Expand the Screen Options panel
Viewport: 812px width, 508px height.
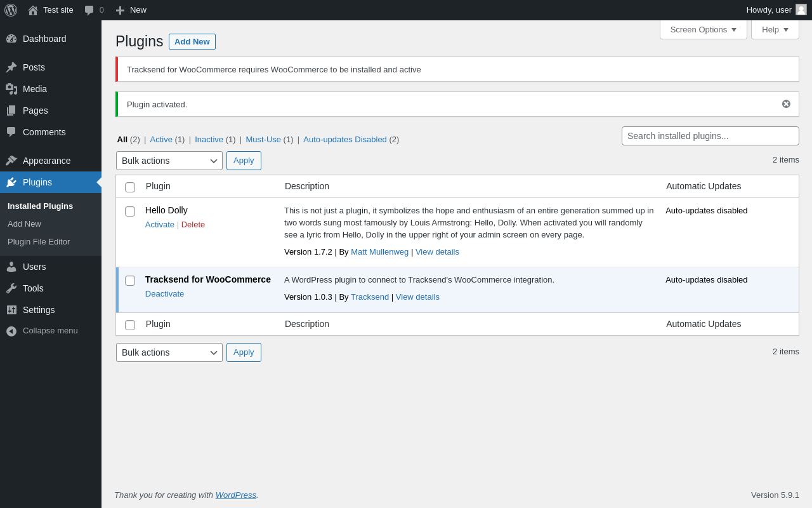click(x=703, y=29)
